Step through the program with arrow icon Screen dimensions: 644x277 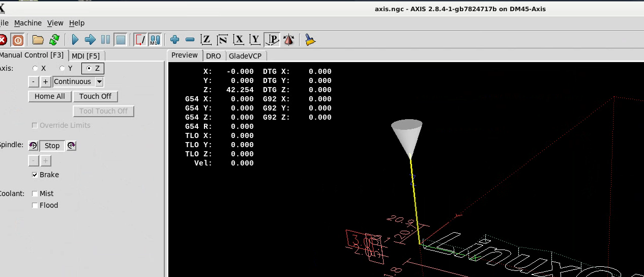click(x=90, y=40)
